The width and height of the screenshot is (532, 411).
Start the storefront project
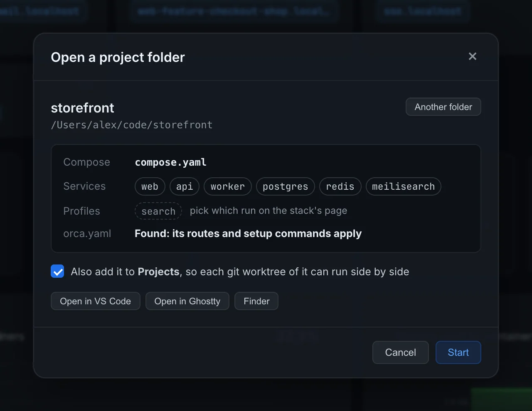tap(458, 352)
